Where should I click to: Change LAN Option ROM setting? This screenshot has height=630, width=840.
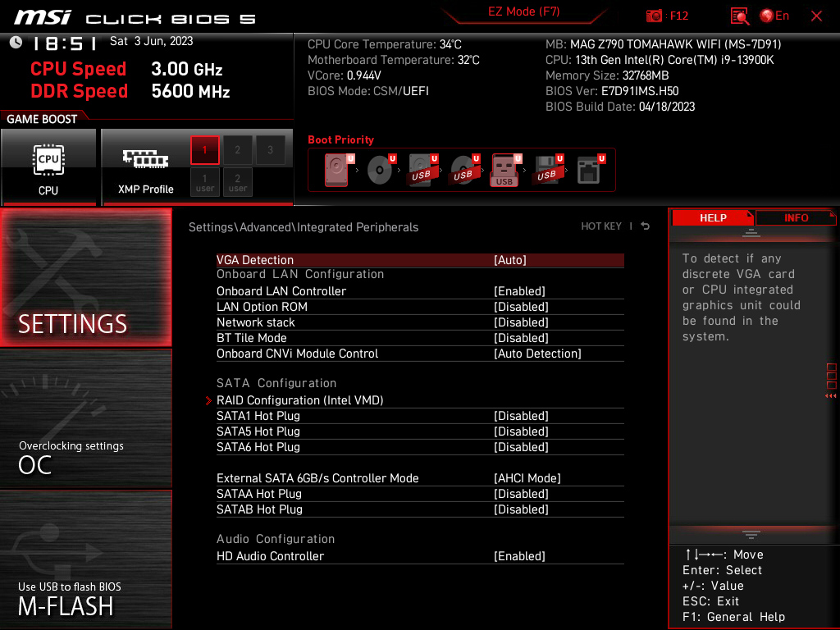tap(420, 307)
